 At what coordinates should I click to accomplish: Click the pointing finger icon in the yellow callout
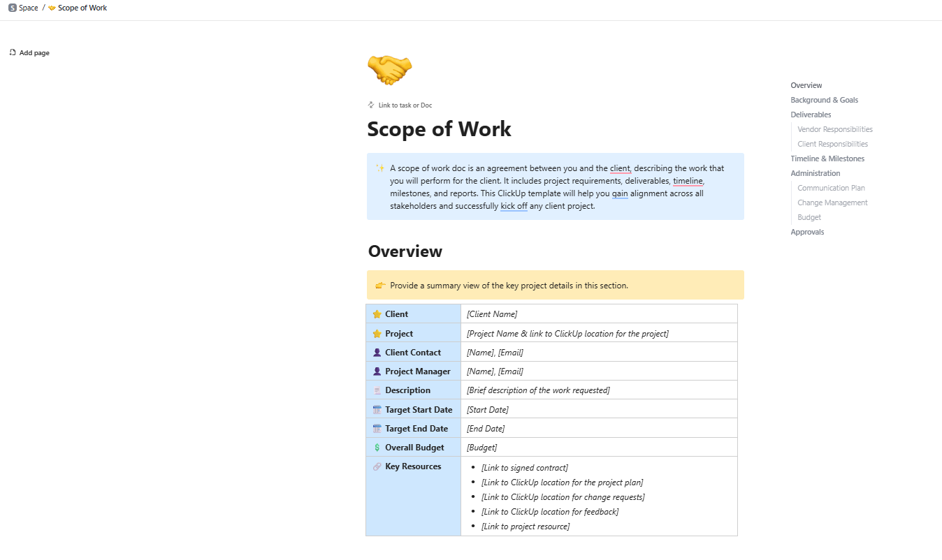(x=379, y=285)
